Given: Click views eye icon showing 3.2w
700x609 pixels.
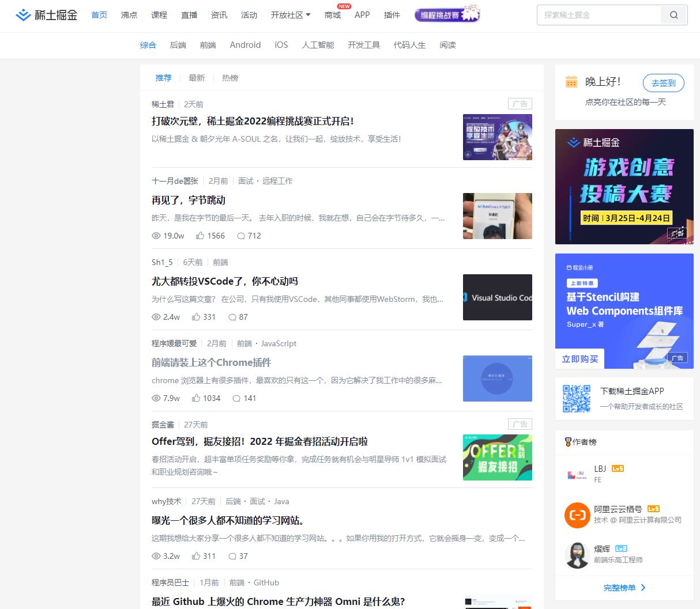Looking at the screenshot, I should point(156,556).
